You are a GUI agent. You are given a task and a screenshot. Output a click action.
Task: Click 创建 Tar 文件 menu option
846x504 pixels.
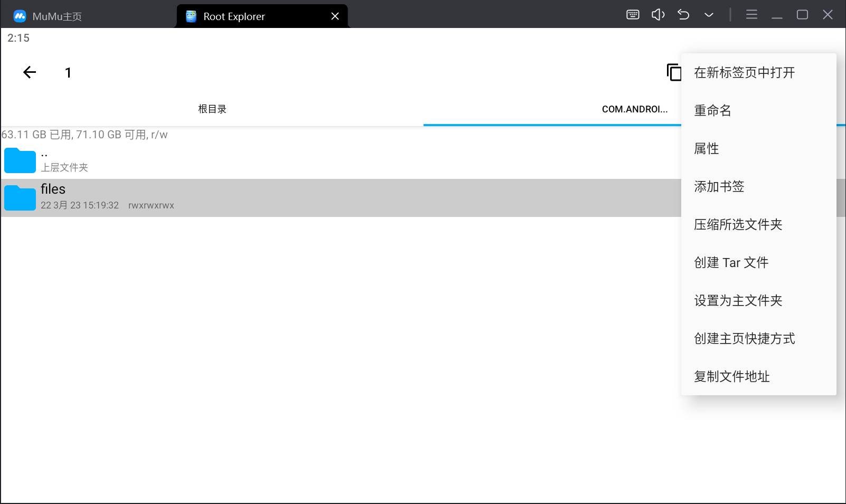click(731, 262)
